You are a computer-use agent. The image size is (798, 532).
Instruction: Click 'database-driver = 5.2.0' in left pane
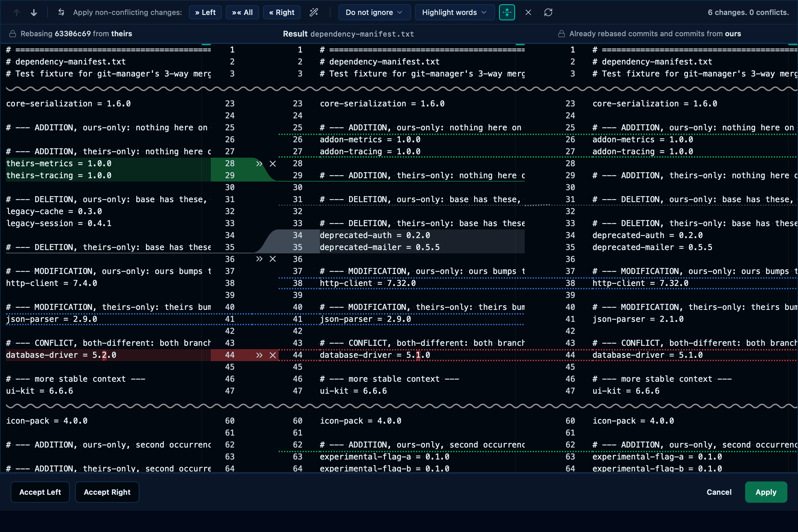(61, 355)
